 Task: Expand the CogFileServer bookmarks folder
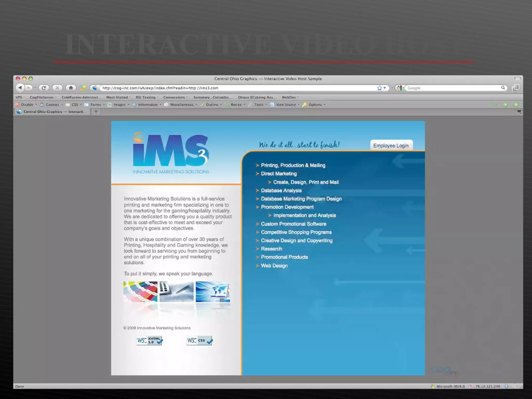[43, 97]
